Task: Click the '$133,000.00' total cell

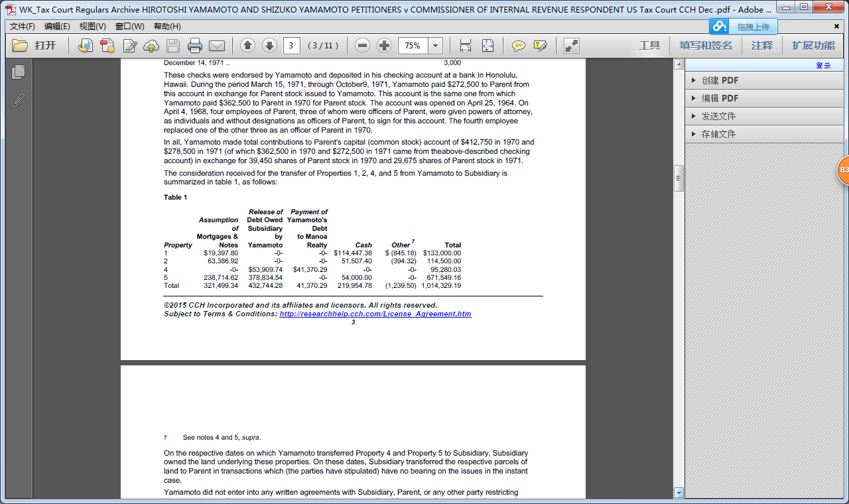Action: click(x=442, y=253)
